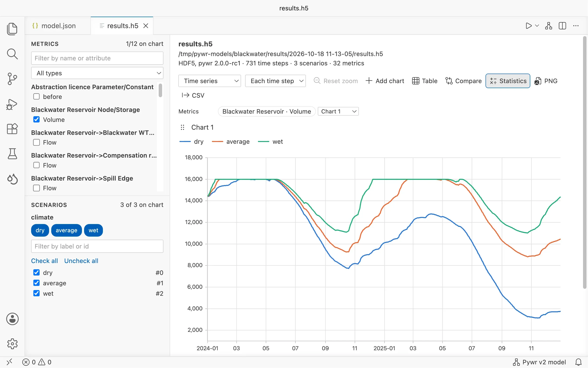Open the Extensions view
This screenshot has width=588, height=368.
click(12, 129)
